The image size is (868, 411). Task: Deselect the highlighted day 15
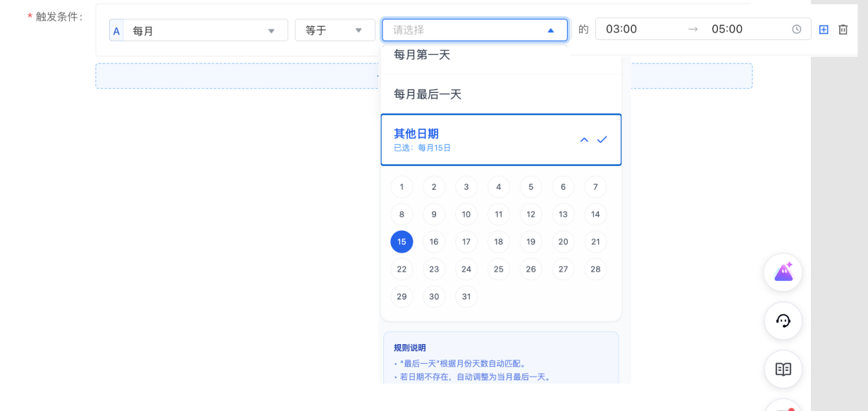coord(402,242)
